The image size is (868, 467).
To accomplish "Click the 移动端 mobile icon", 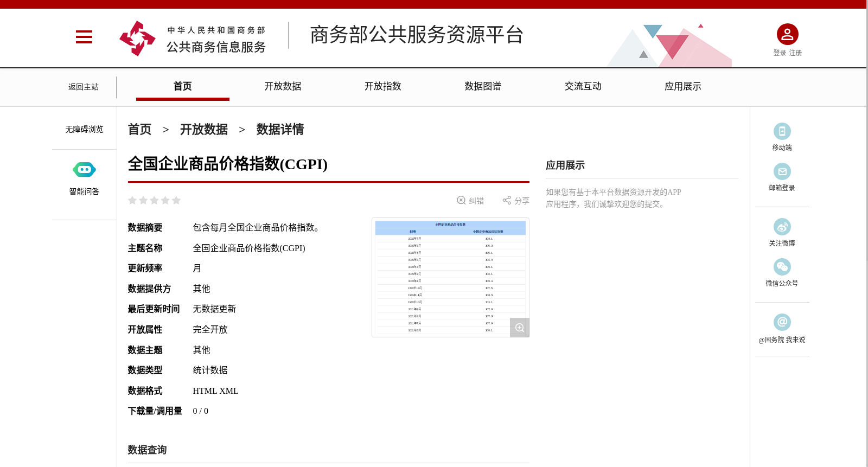I will click(x=782, y=131).
